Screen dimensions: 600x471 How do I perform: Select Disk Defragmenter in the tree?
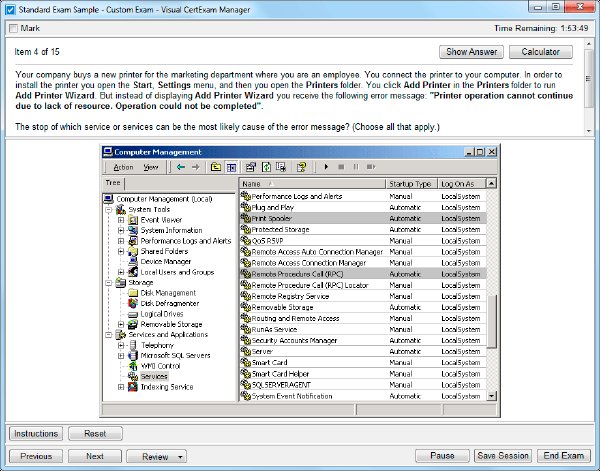coord(170,303)
